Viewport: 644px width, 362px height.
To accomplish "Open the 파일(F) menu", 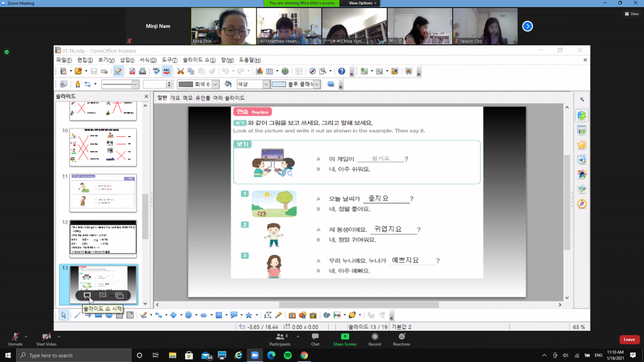I will tap(64, 60).
